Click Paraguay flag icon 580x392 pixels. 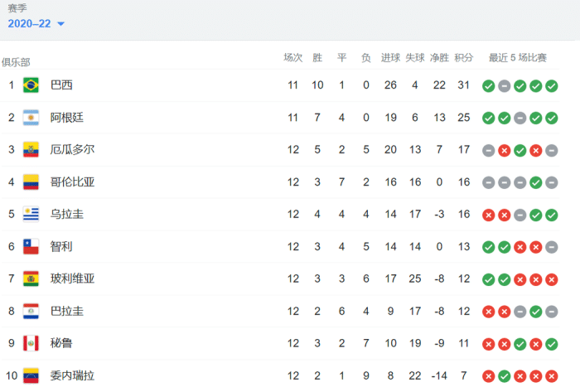click(x=31, y=311)
